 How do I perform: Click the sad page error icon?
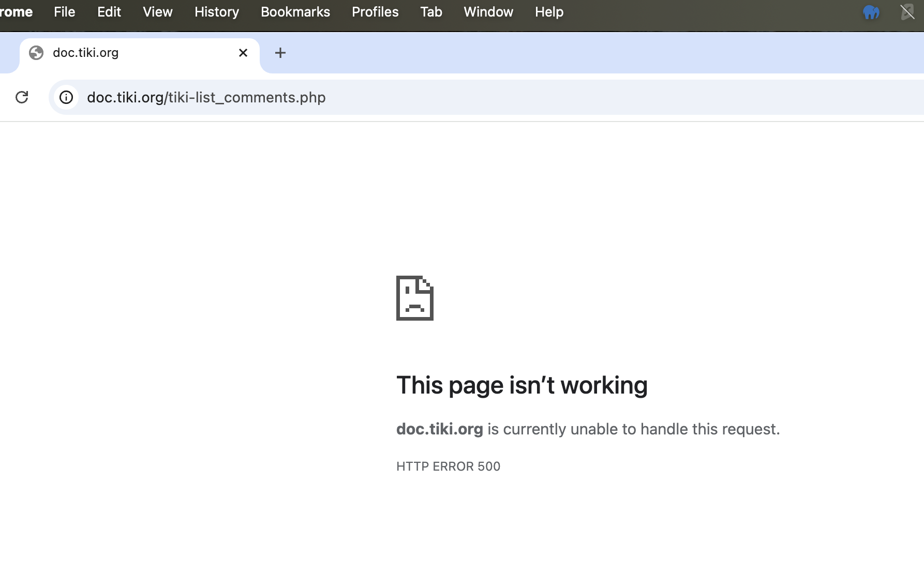click(415, 298)
